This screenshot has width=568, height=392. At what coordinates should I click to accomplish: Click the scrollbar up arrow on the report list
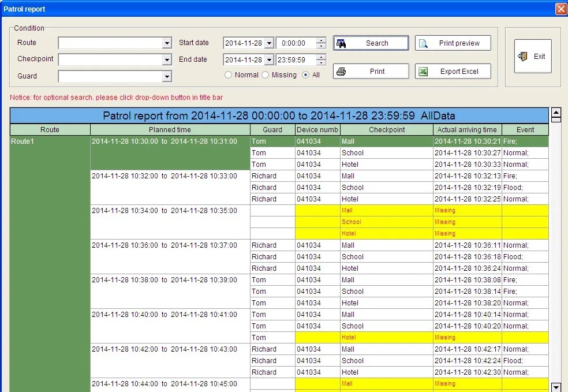pos(556,114)
